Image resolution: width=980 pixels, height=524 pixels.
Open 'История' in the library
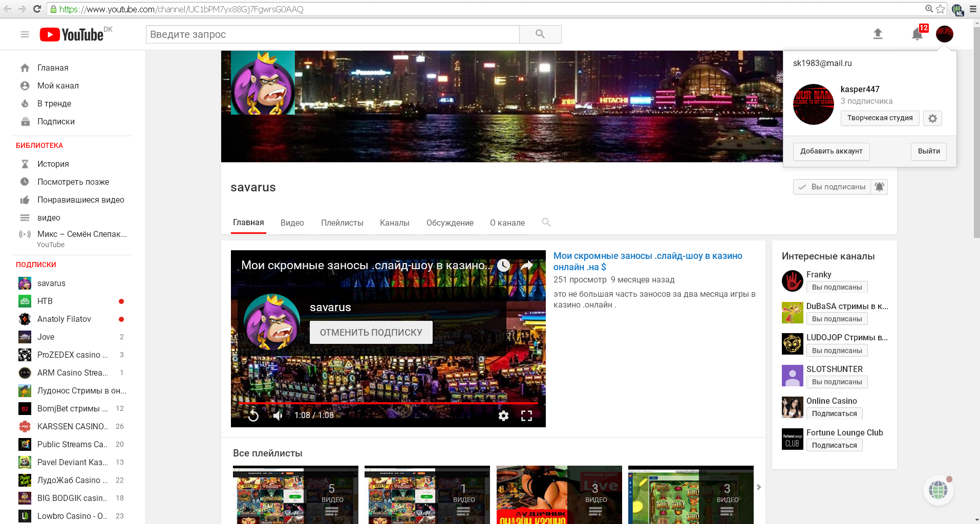click(53, 164)
